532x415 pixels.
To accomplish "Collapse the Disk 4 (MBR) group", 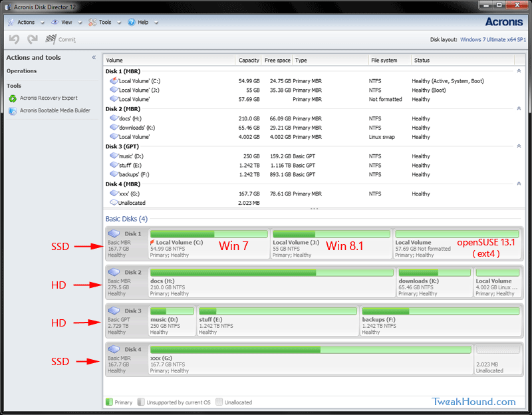I will click(519, 184).
